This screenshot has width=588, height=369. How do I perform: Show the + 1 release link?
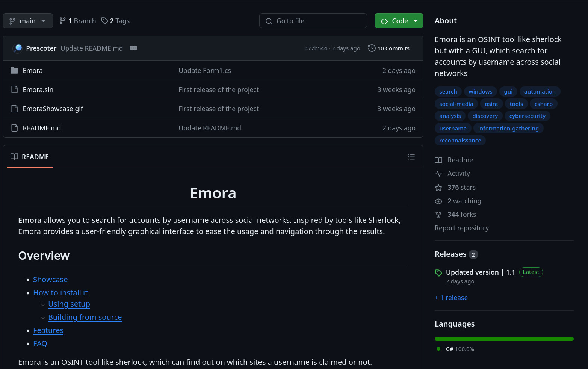[x=451, y=298]
